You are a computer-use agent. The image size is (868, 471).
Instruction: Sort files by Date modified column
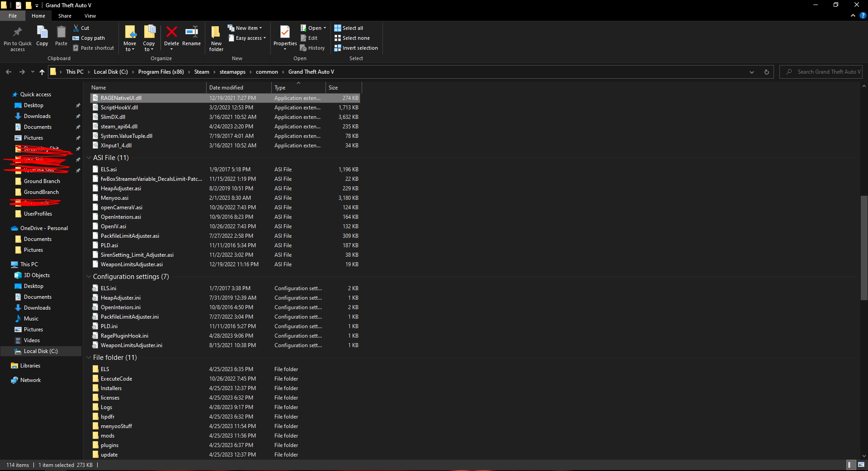coord(239,88)
